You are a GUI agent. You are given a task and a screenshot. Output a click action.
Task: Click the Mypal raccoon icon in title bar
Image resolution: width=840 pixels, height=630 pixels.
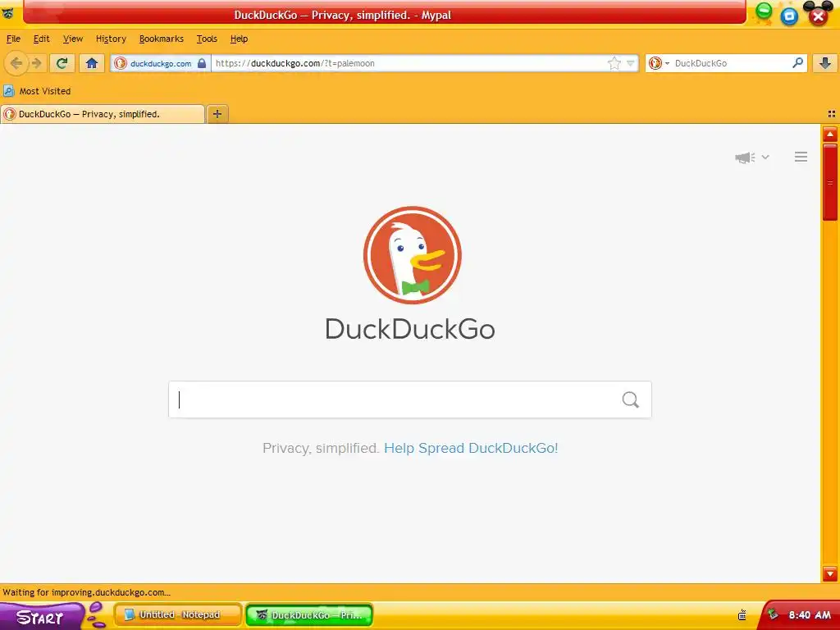click(x=7, y=13)
